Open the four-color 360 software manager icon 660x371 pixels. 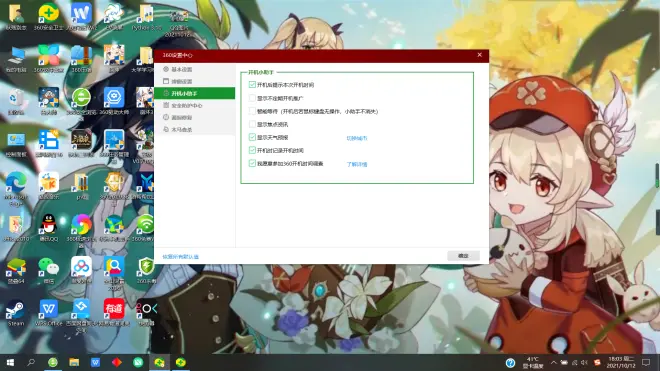tap(48, 58)
